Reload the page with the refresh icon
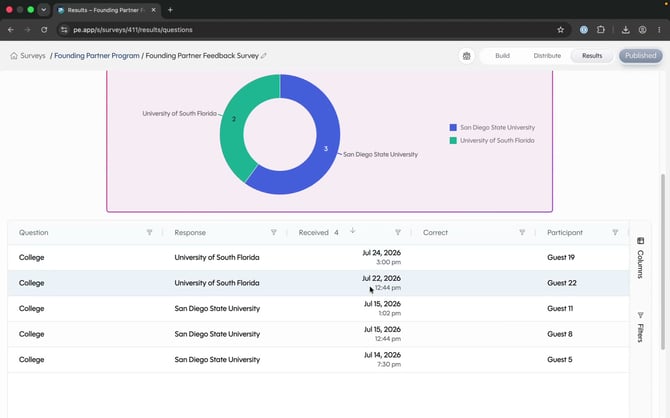670x418 pixels. 44,30
